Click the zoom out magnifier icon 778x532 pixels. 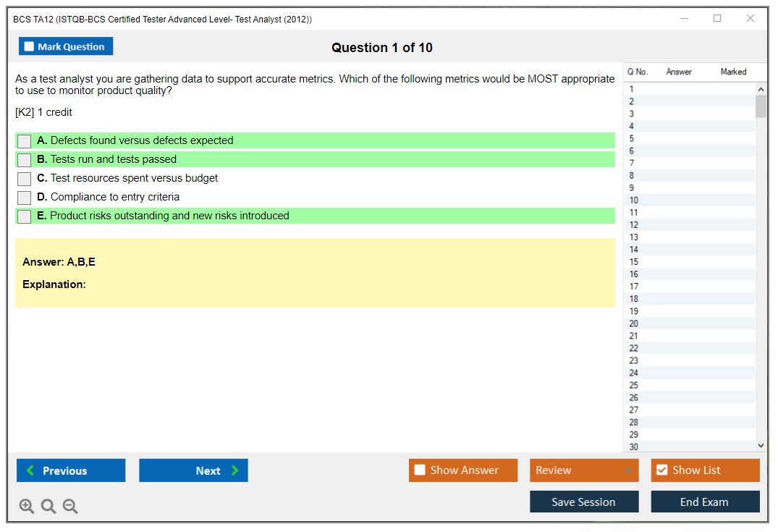click(70, 507)
